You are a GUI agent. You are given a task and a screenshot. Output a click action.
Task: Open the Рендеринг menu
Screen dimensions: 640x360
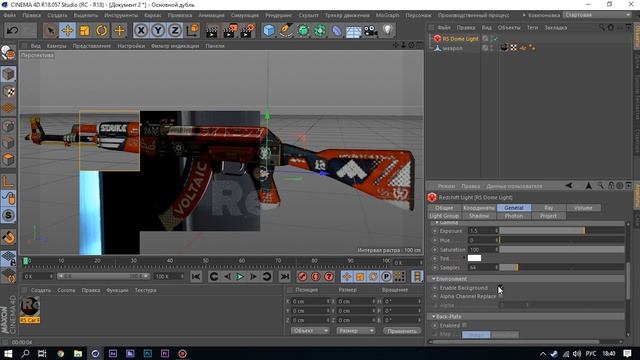point(279,15)
